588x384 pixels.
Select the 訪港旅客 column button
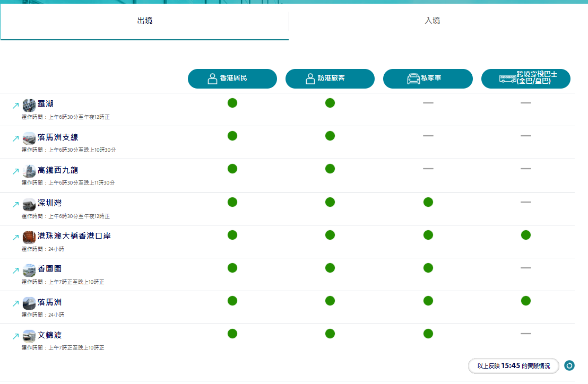point(330,78)
